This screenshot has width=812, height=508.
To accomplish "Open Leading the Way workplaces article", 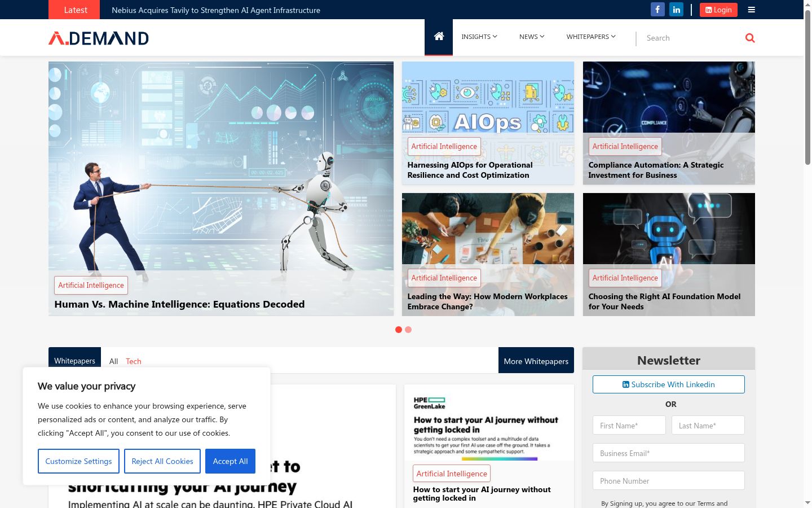I will point(487,301).
